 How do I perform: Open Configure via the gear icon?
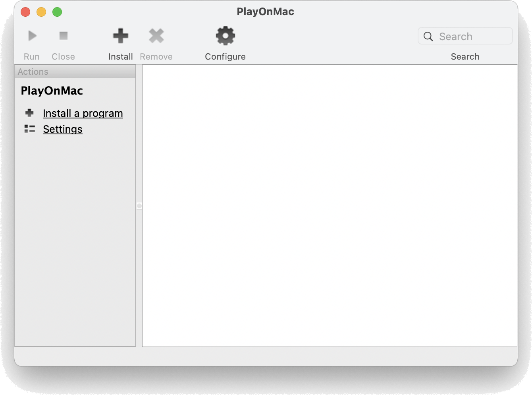pyautogui.click(x=225, y=35)
